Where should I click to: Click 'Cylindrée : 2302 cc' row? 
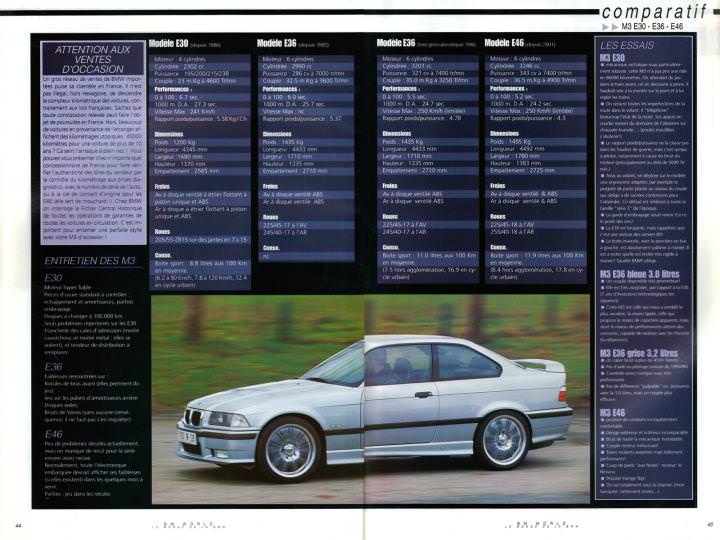(x=179, y=67)
